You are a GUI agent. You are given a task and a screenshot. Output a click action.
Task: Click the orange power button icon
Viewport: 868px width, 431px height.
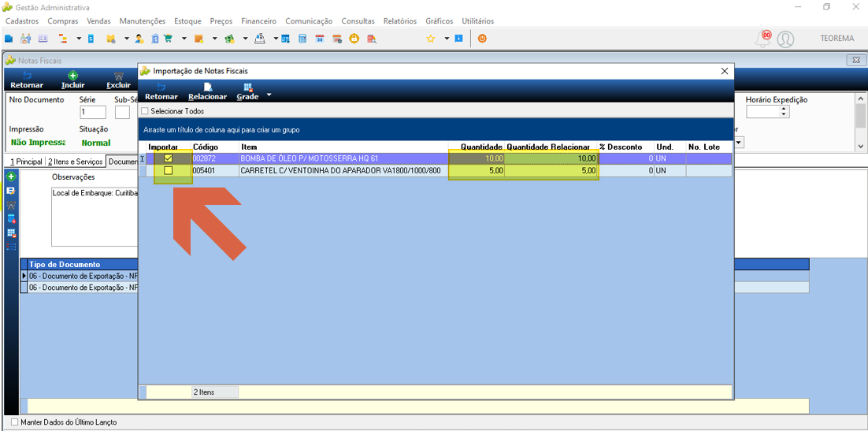tap(482, 39)
